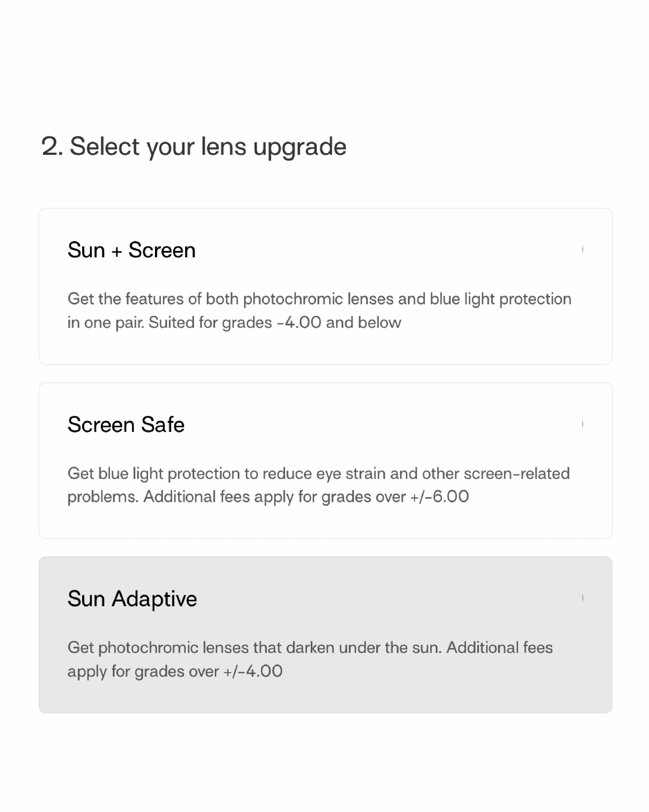
Task: Click "Suited for grades -4.00 and below" text
Action: (x=274, y=323)
